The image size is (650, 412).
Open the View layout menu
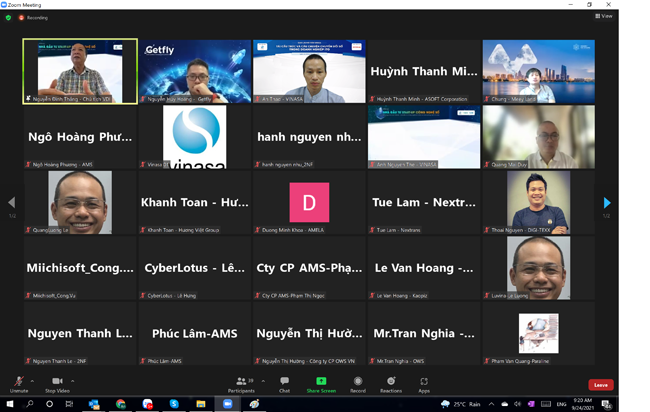coord(603,16)
